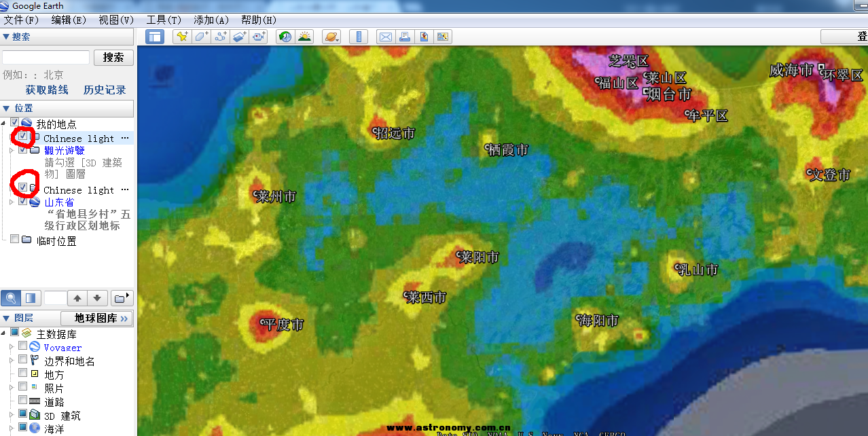
Task: Click the Email envelope icon in toolbar
Action: (x=386, y=37)
